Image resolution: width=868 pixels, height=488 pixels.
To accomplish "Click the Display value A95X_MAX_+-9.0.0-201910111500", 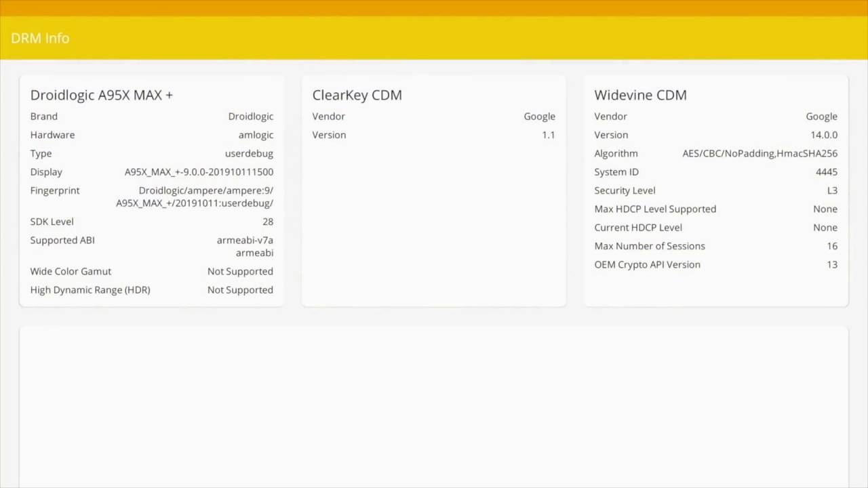I will click(199, 172).
